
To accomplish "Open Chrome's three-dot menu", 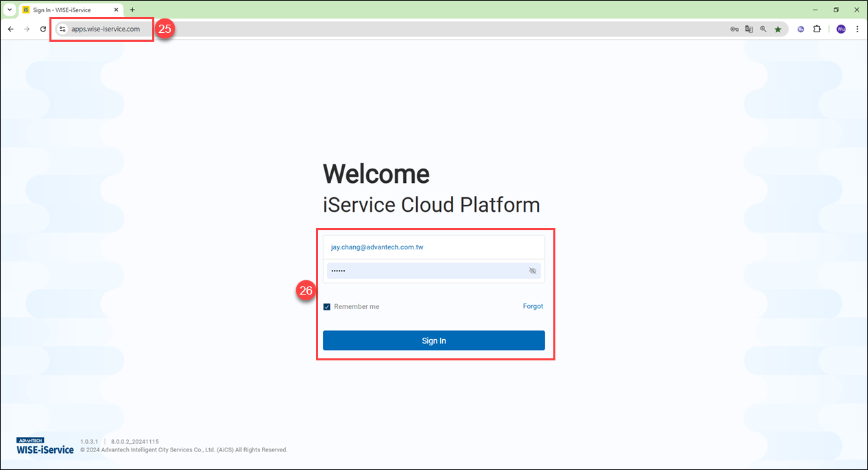I will click(858, 29).
